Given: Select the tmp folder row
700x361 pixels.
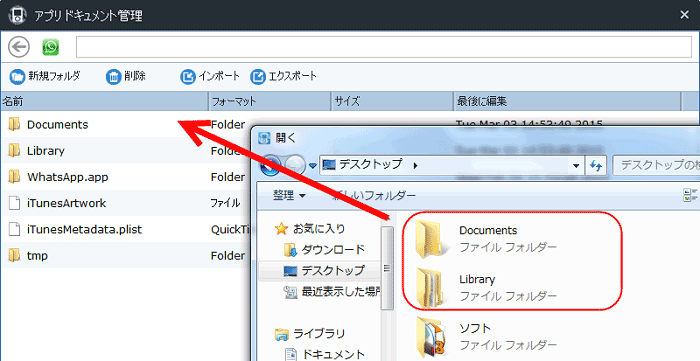Looking at the screenshot, I should pyautogui.click(x=125, y=256).
